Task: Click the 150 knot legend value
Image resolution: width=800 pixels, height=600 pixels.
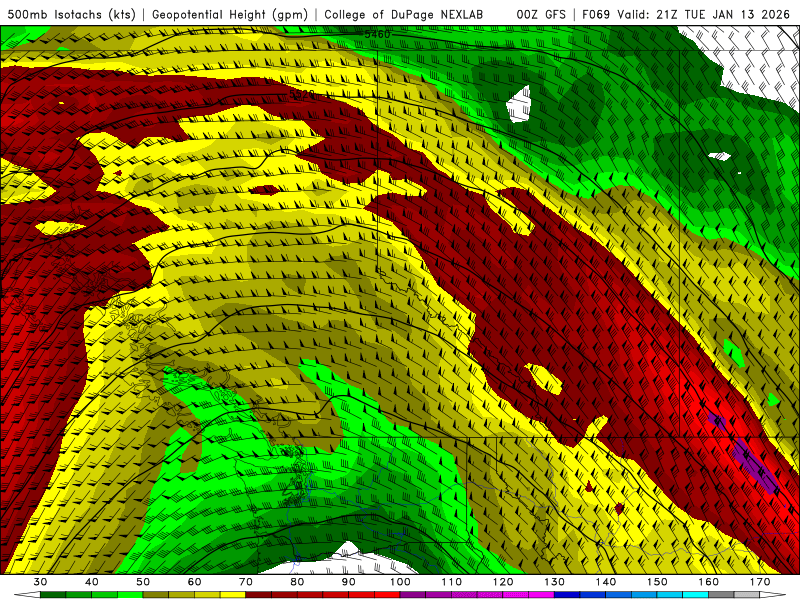Action: click(657, 582)
